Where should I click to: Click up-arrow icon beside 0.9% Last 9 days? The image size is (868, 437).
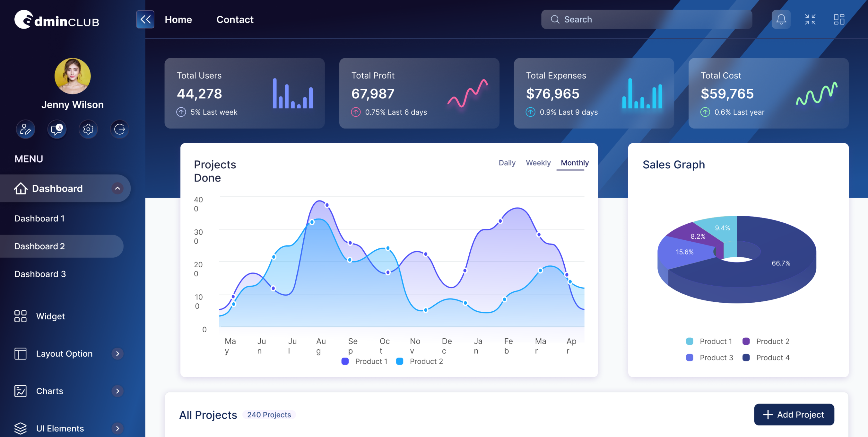click(530, 112)
